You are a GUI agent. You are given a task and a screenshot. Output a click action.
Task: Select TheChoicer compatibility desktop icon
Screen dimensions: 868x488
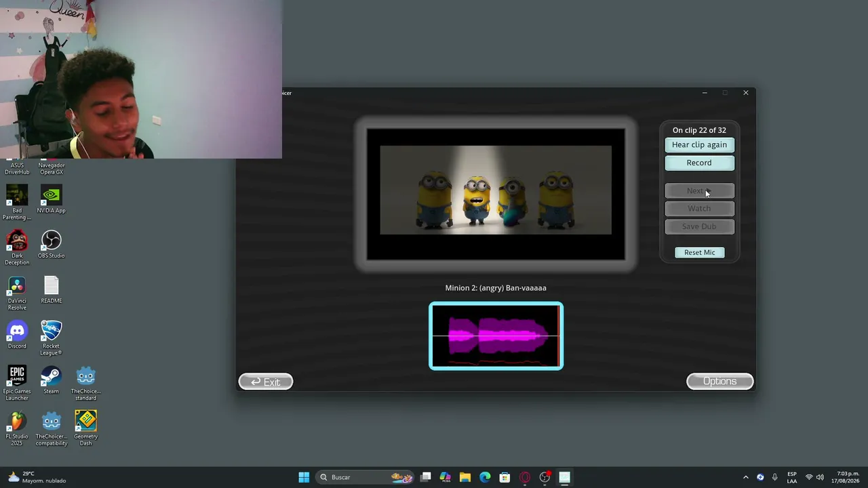click(x=52, y=428)
